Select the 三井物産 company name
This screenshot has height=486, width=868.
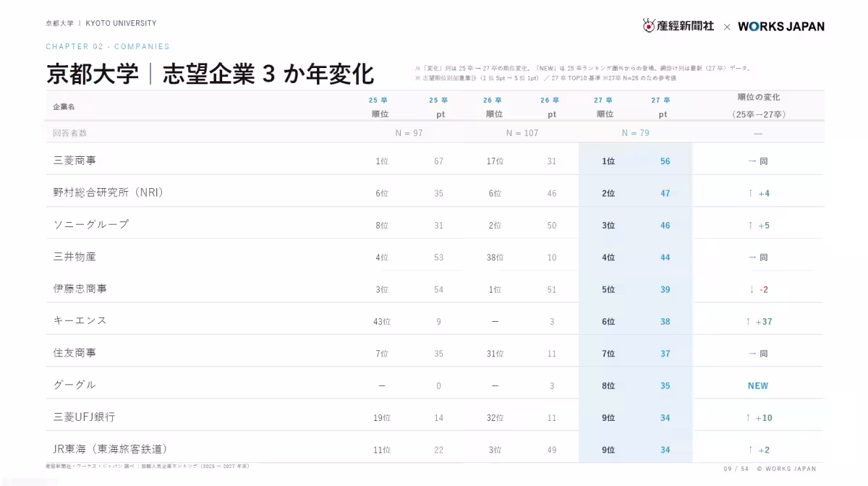(75, 257)
